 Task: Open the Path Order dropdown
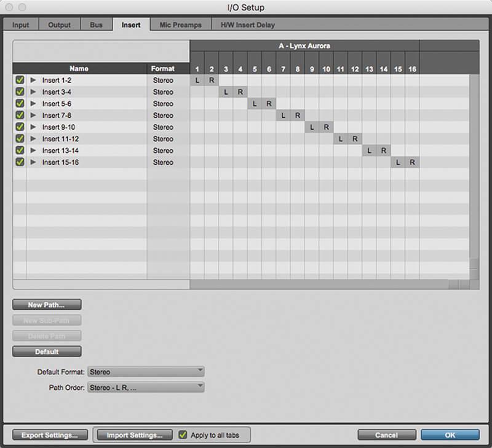pyautogui.click(x=146, y=387)
